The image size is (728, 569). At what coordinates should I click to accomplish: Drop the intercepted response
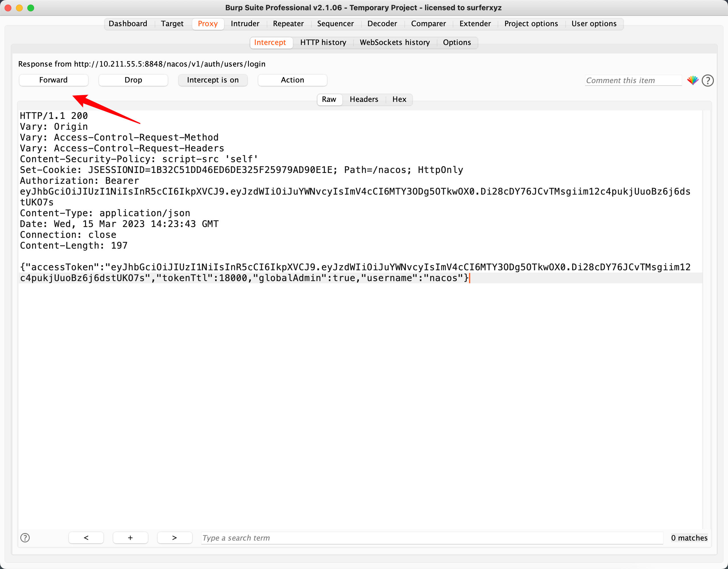[x=133, y=80]
